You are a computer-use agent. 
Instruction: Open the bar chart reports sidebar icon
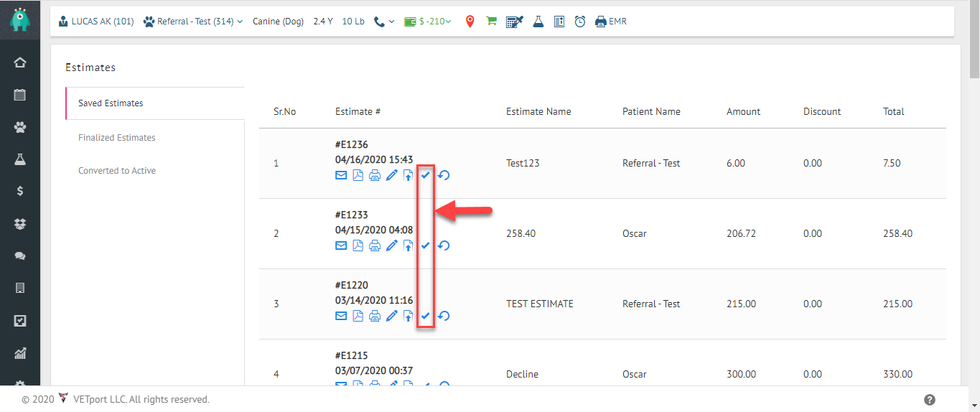click(x=20, y=353)
